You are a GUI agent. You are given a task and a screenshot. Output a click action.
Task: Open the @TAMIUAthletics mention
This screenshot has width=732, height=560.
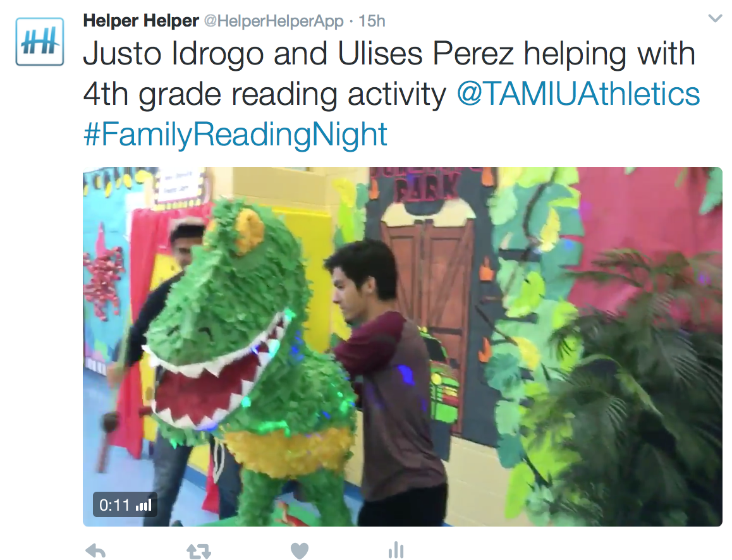pyautogui.click(x=578, y=94)
